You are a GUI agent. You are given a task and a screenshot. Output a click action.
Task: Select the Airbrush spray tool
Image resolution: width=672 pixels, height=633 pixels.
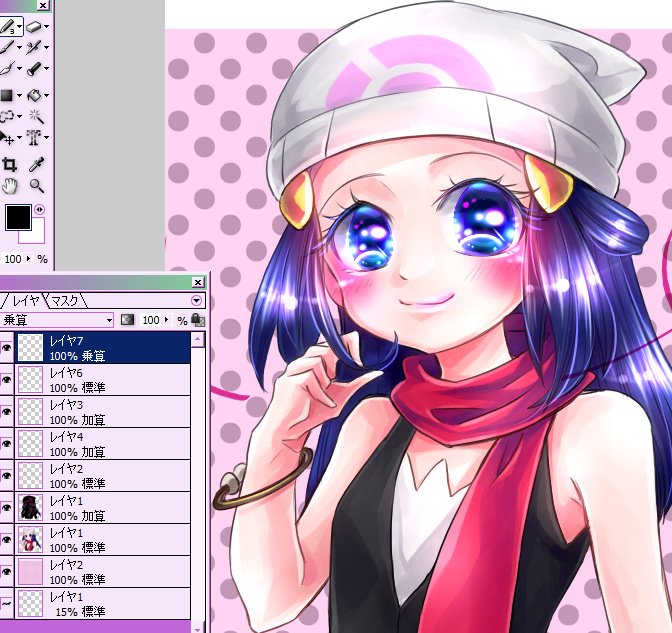[x=33, y=47]
